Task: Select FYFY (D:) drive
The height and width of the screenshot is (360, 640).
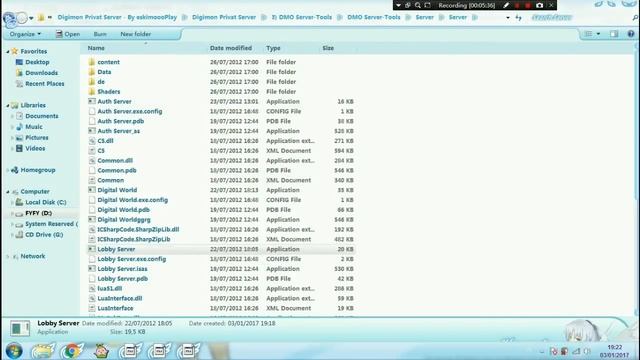Action: 38,213
